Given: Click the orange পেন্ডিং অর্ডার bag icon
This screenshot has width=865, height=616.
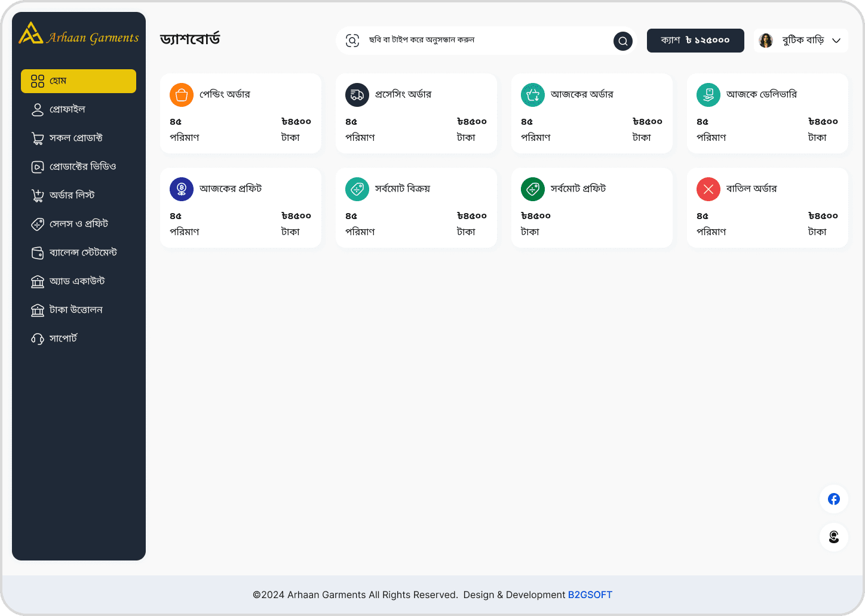Looking at the screenshot, I should (182, 95).
